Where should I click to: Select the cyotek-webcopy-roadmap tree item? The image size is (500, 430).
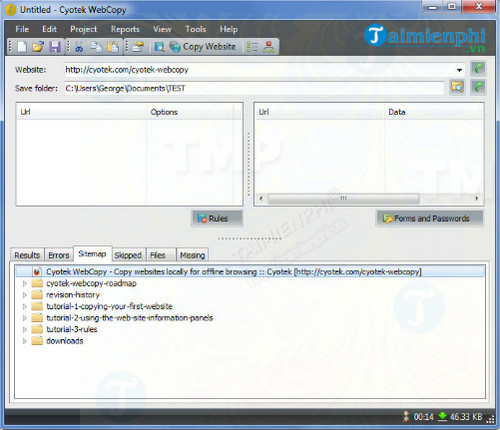tap(91, 283)
